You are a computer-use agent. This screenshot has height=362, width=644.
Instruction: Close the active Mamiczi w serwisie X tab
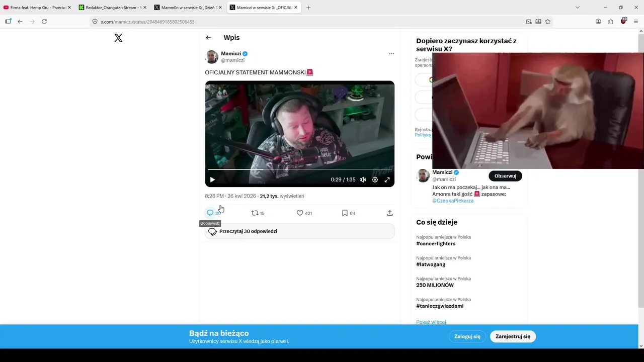coord(296,8)
